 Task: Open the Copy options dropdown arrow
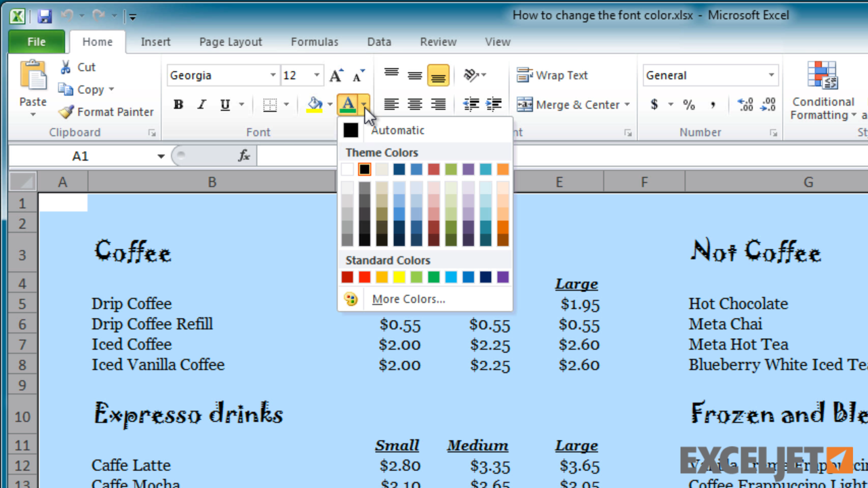point(111,89)
